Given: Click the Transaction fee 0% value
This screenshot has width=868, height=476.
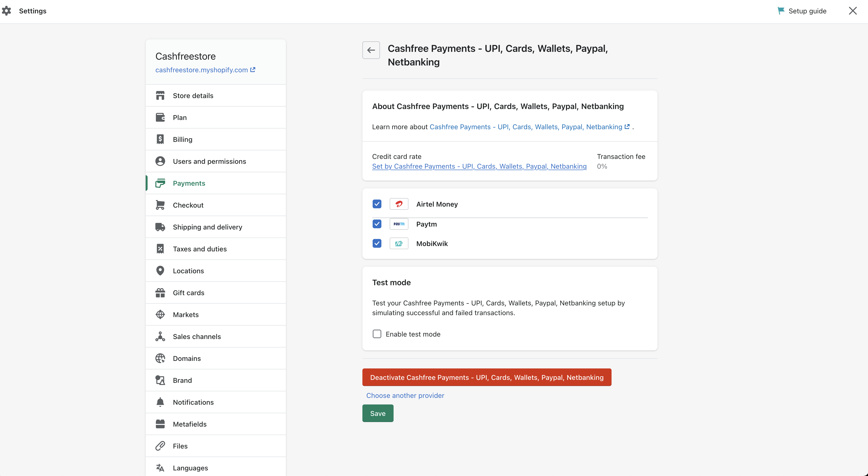Looking at the screenshot, I should coord(602,166).
